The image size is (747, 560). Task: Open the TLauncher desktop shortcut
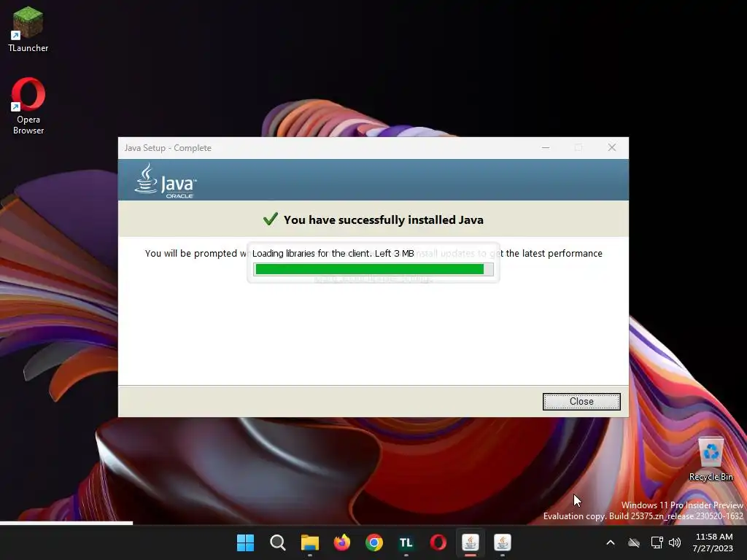point(28,28)
